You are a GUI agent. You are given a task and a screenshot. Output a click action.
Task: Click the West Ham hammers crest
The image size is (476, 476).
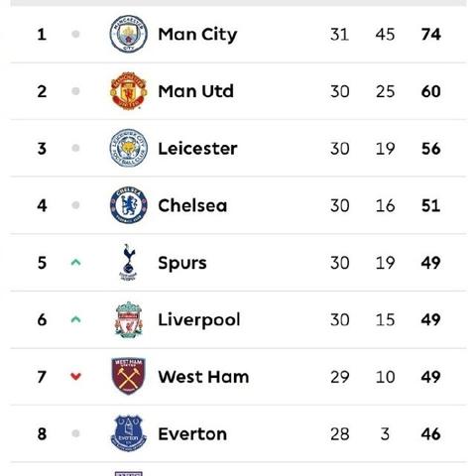pos(129,376)
